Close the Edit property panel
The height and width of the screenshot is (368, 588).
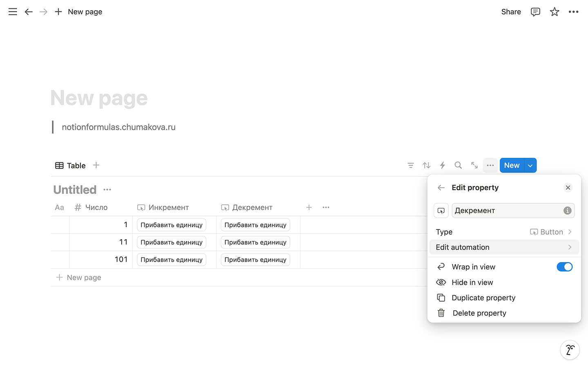point(568,188)
